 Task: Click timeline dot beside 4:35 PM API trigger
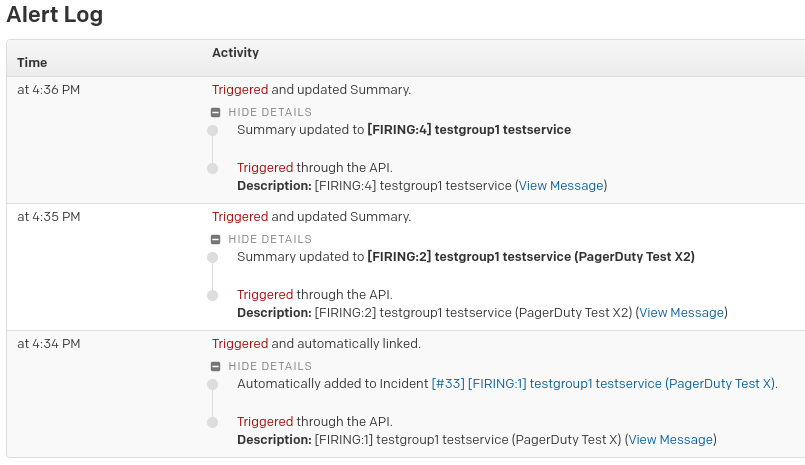[x=212, y=296]
